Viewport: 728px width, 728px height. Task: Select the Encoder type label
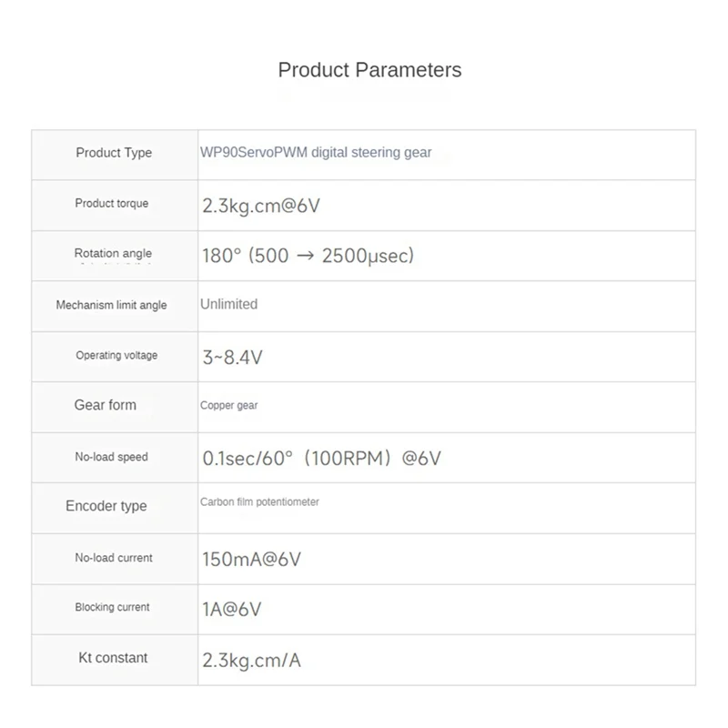click(106, 506)
